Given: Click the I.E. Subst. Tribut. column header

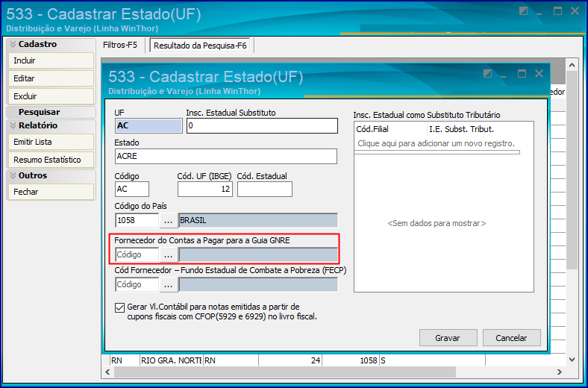Looking at the screenshot, I should coord(481,129).
